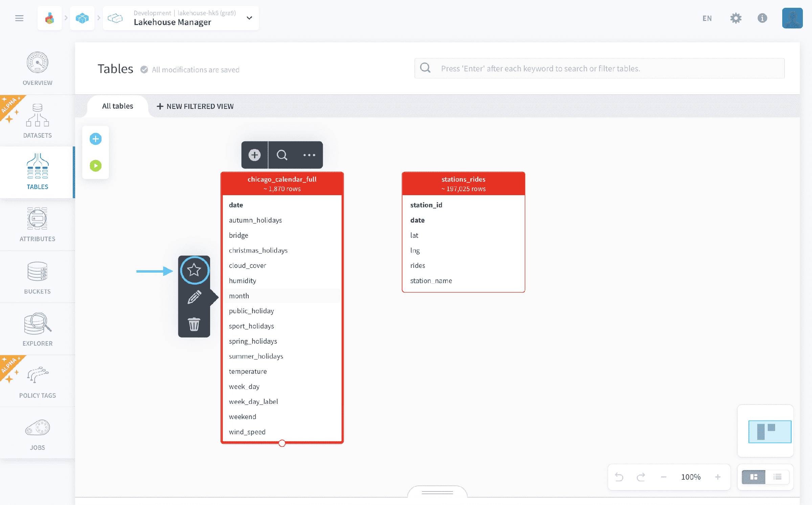Go to Overview in sidebar
This screenshot has width=812, height=505.
pyautogui.click(x=38, y=69)
